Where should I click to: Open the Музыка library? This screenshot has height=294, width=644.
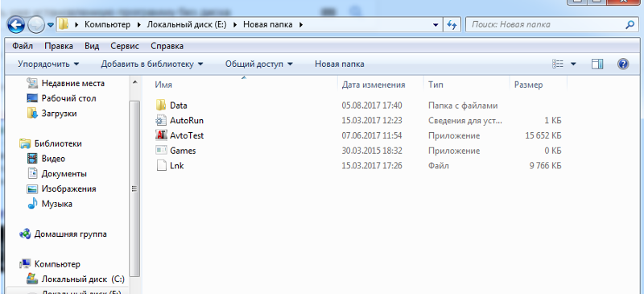click(x=56, y=204)
